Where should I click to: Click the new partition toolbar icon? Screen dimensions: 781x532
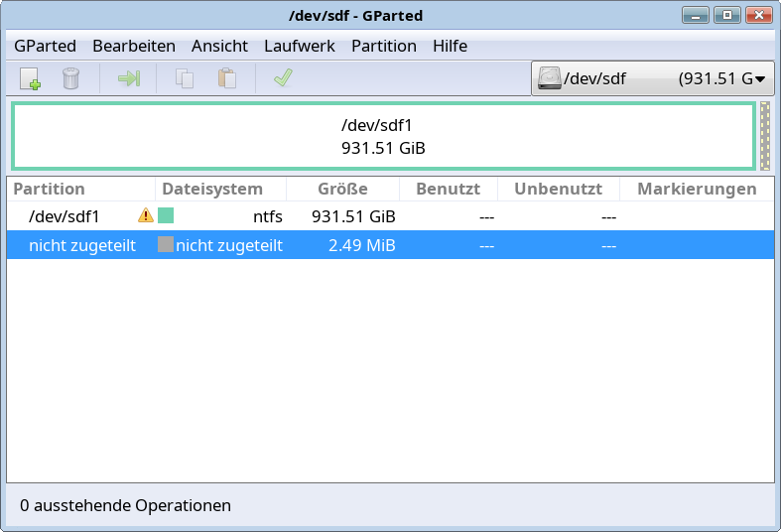click(x=30, y=78)
